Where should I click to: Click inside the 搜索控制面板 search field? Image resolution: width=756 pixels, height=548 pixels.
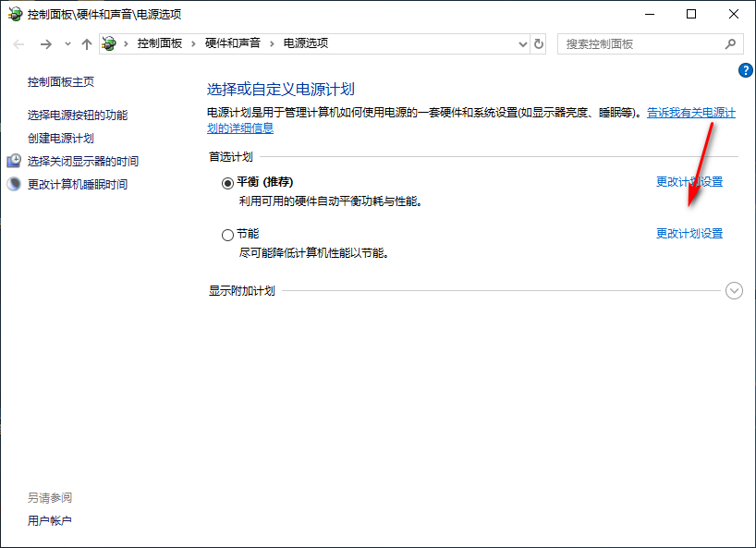638,43
